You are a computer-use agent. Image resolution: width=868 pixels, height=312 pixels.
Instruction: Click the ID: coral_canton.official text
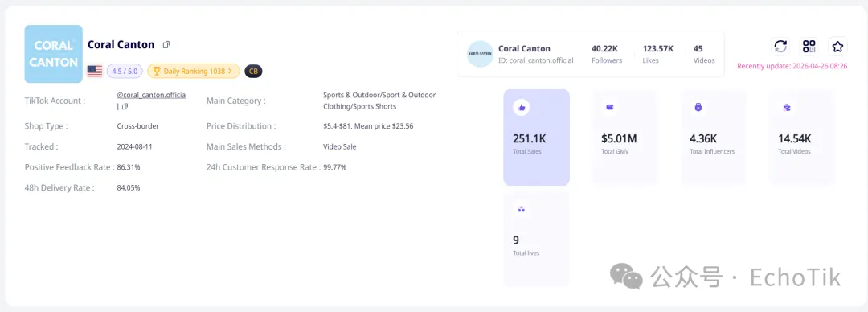coord(536,60)
